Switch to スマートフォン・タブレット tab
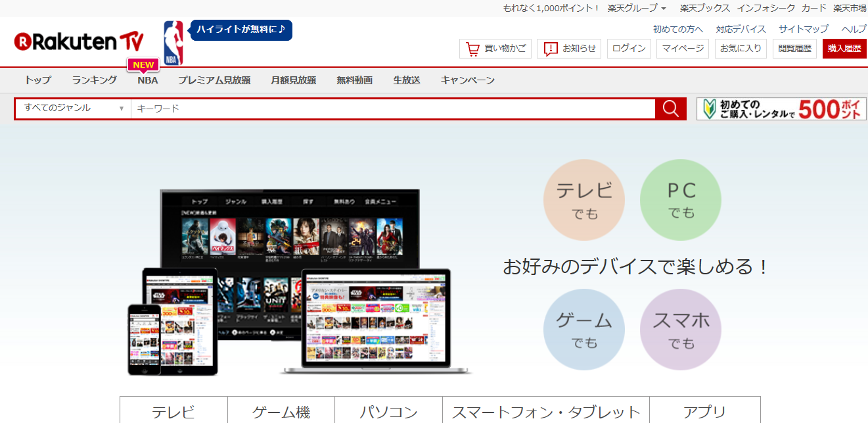 (x=546, y=411)
